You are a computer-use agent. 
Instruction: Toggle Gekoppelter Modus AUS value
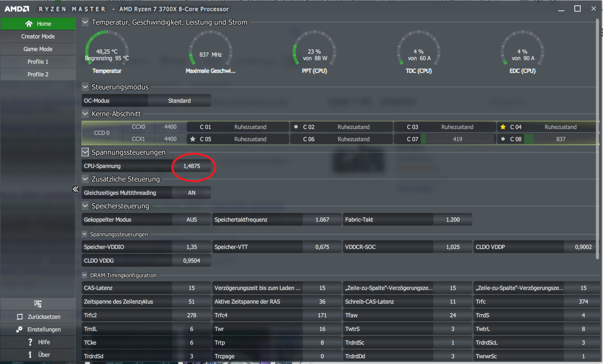pos(192,219)
